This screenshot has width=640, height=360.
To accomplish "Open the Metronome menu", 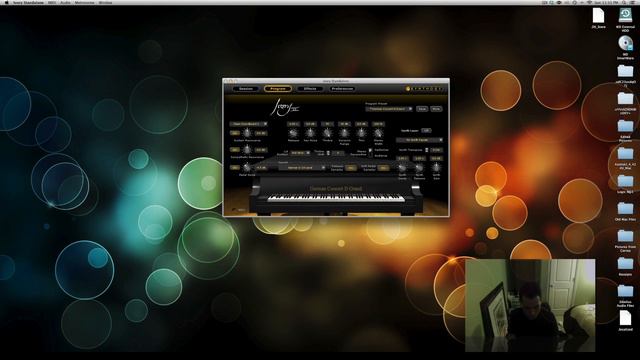I will click(84, 2).
